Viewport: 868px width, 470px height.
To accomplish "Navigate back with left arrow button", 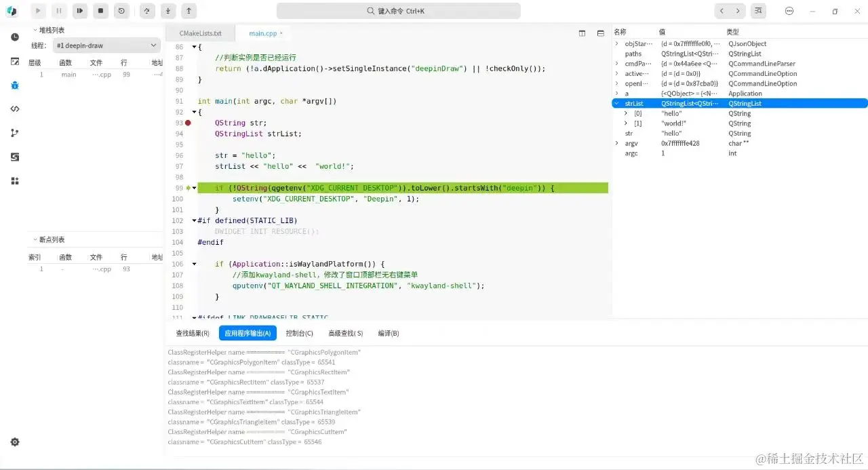I will [722, 11].
